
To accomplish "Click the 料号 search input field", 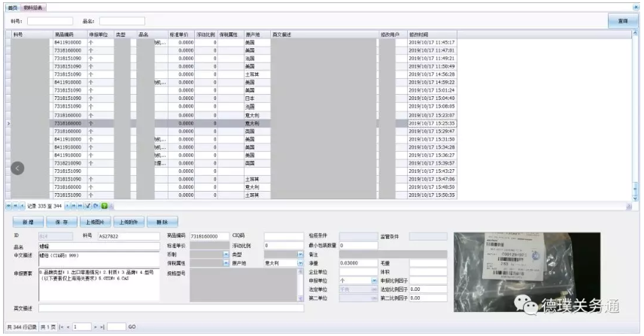I will tap(50, 21).
